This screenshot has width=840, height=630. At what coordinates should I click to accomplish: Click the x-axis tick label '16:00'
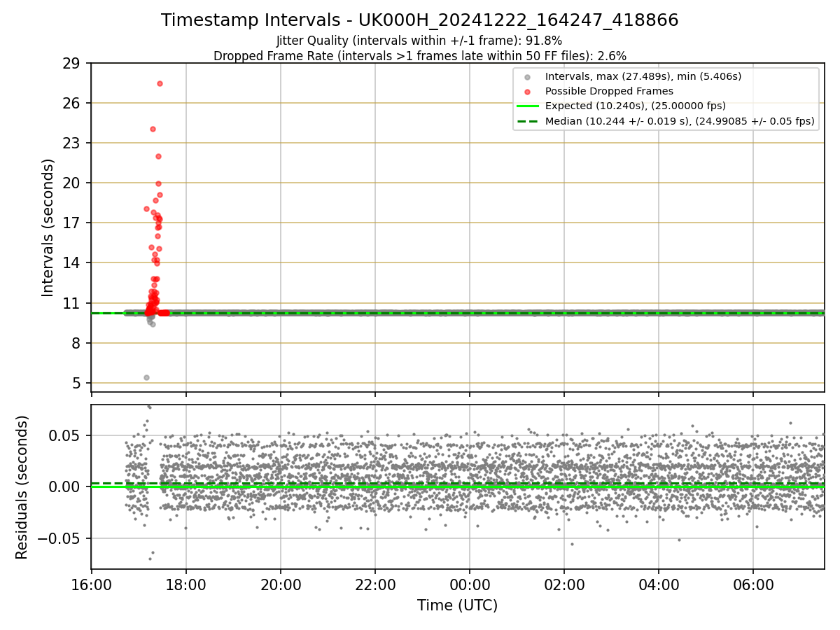point(91,584)
